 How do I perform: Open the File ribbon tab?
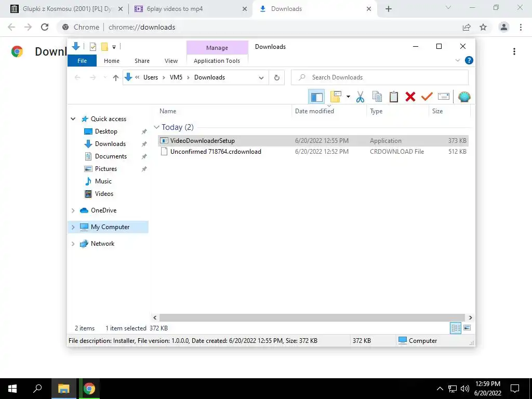(x=82, y=61)
